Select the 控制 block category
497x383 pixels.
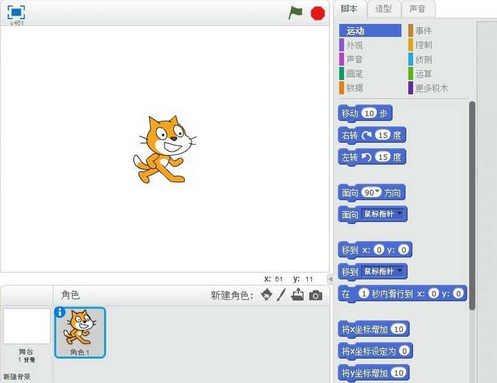423,45
